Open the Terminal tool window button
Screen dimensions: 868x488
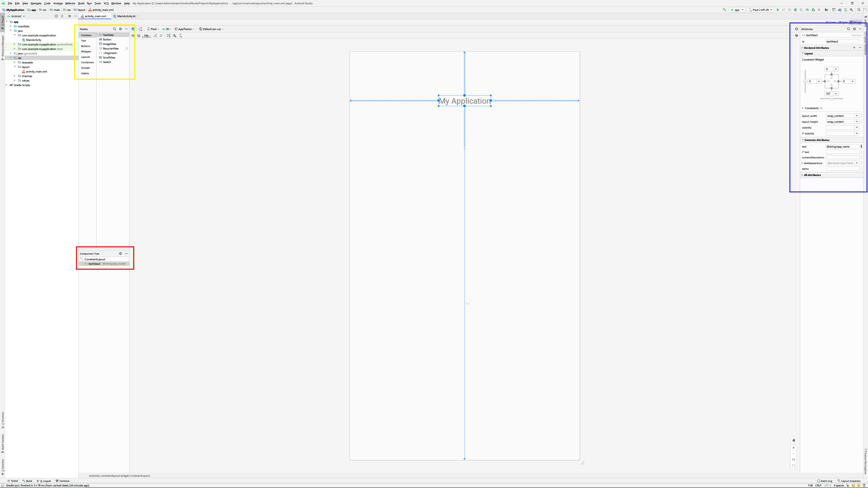click(x=62, y=481)
